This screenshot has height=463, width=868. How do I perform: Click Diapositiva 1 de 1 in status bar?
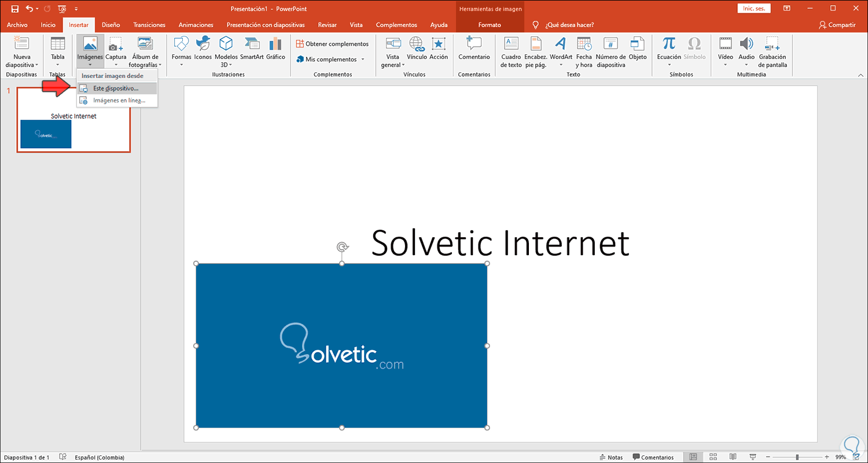27,457
